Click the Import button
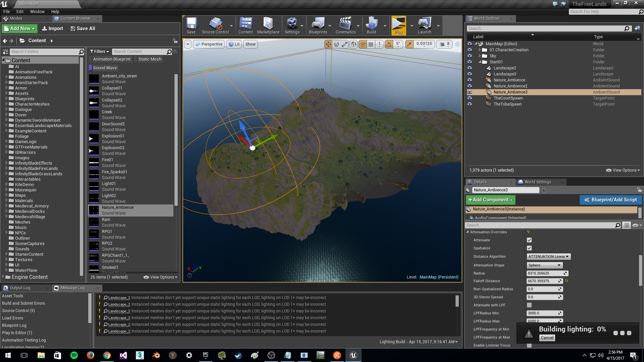 (x=52, y=28)
